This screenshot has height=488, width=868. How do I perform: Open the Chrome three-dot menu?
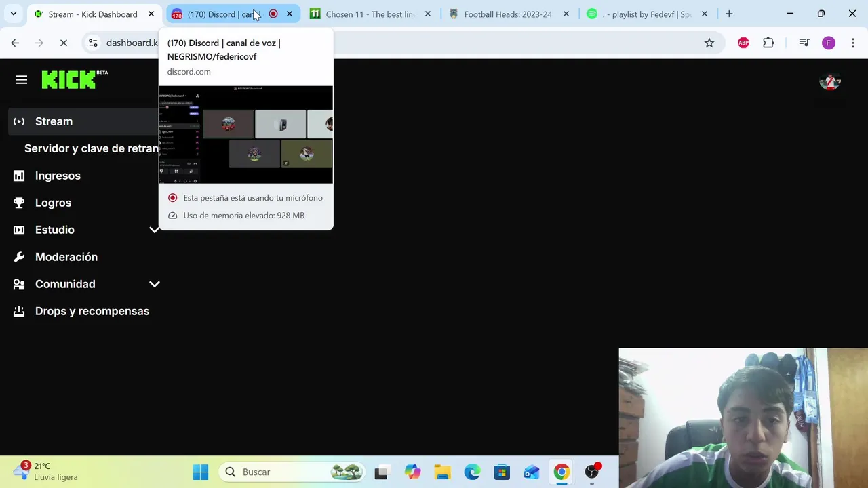[853, 43]
